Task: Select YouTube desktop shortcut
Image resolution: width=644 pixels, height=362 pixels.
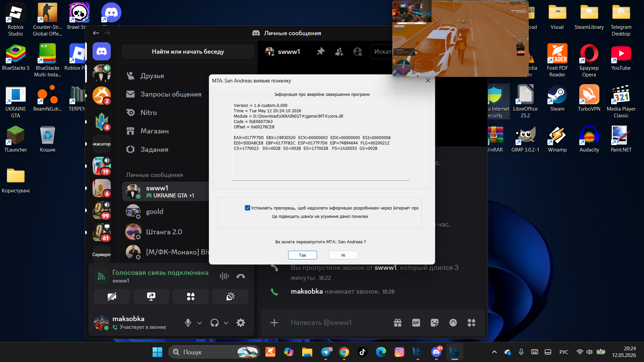Action: pyautogui.click(x=621, y=58)
